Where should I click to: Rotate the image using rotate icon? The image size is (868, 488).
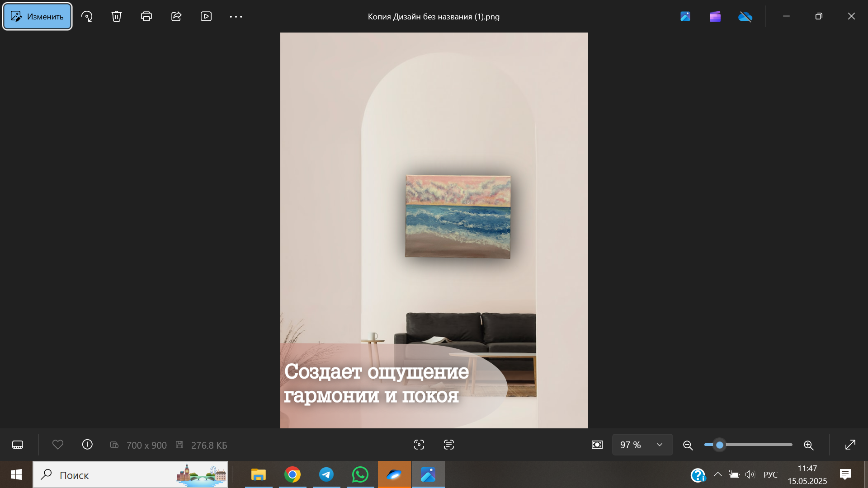[x=87, y=17]
